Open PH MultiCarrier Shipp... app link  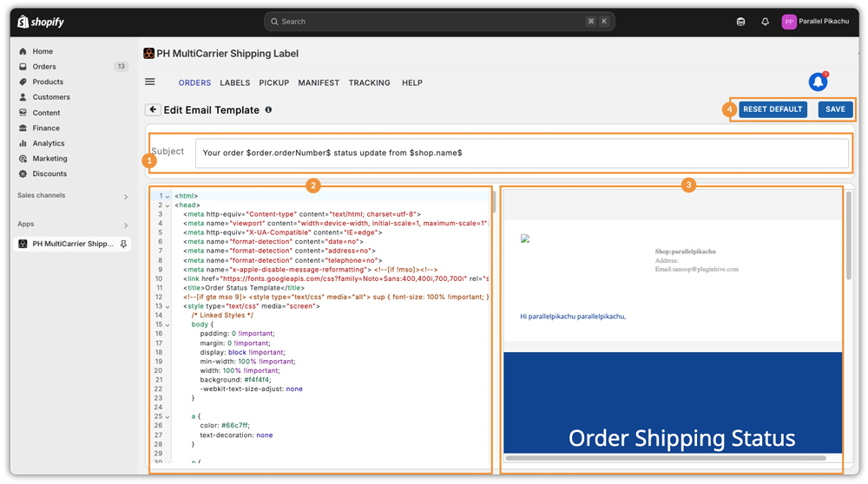[71, 244]
